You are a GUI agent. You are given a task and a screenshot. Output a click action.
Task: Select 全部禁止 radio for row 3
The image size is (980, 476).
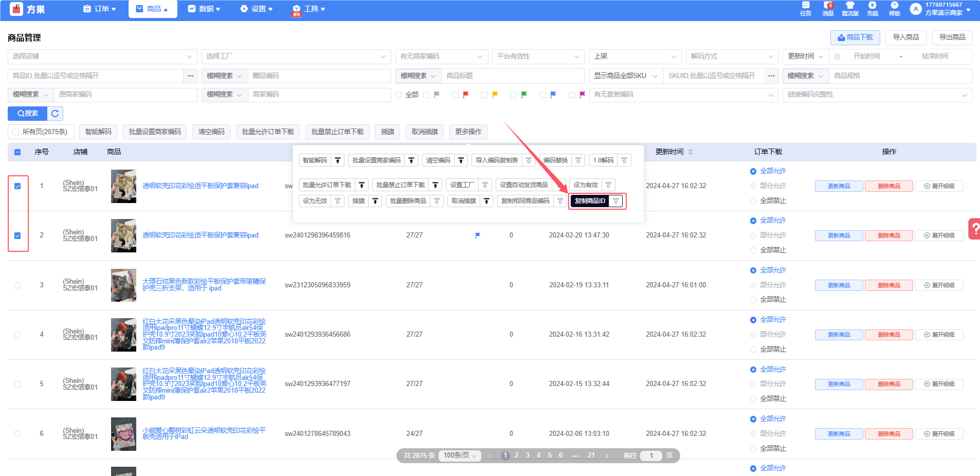pyautogui.click(x=753, y=300)
